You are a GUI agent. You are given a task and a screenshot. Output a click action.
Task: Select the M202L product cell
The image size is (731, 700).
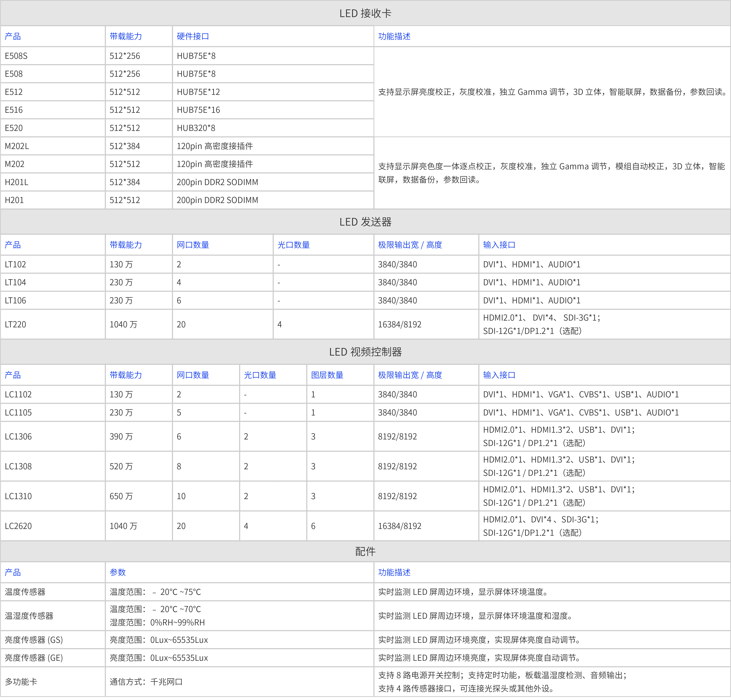53,146
